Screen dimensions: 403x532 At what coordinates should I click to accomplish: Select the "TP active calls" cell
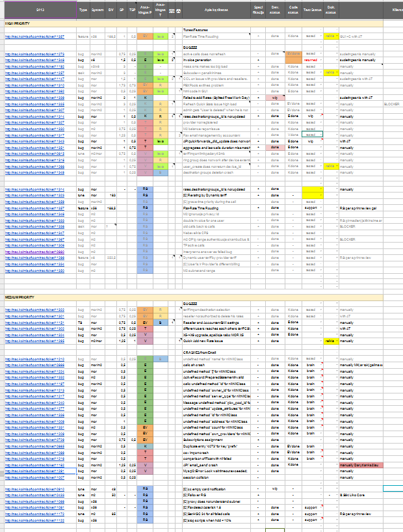[x=216, y=245]
